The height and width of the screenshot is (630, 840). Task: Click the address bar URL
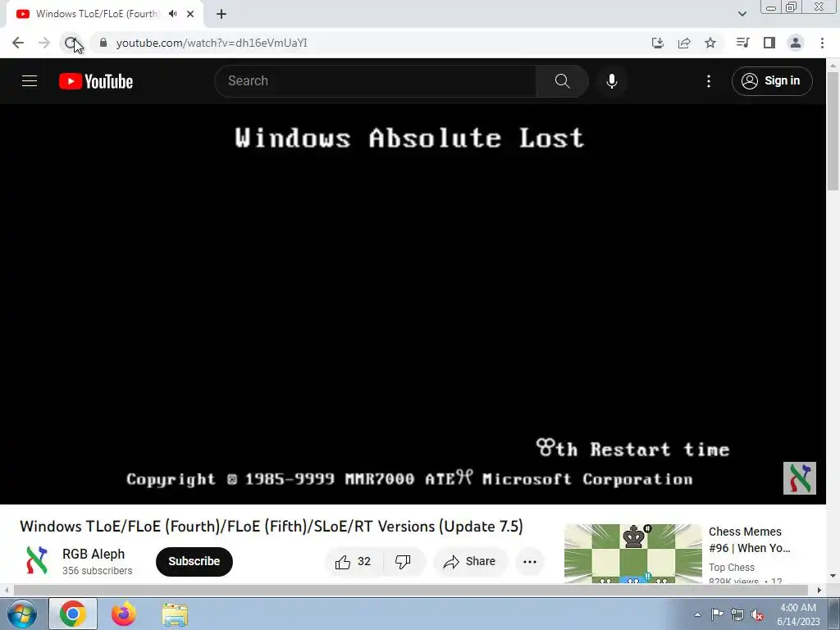tap(212, 43)
